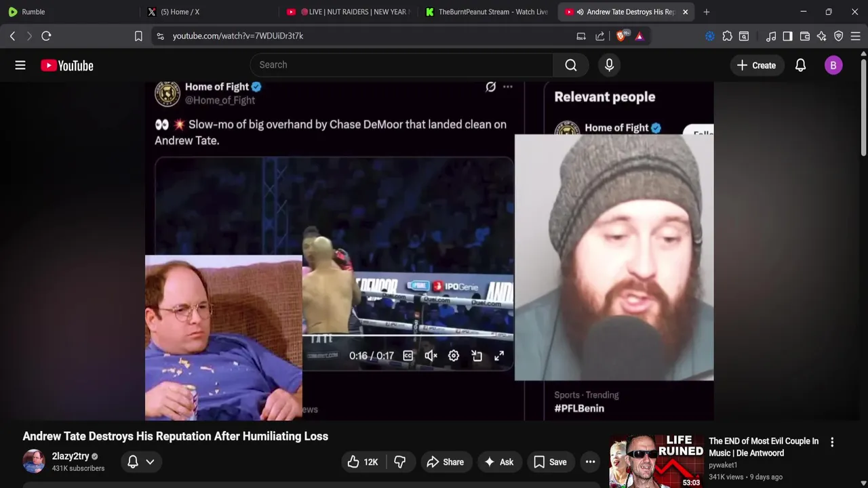868x488 pixels.
Task: Open Leo AI sparkle icon
Action: click(821, 36)
